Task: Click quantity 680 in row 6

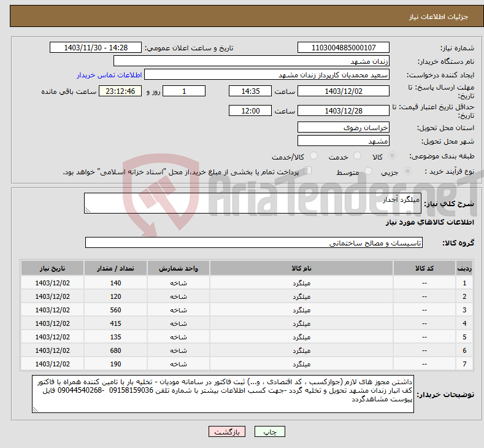Action: coord(115,350)
